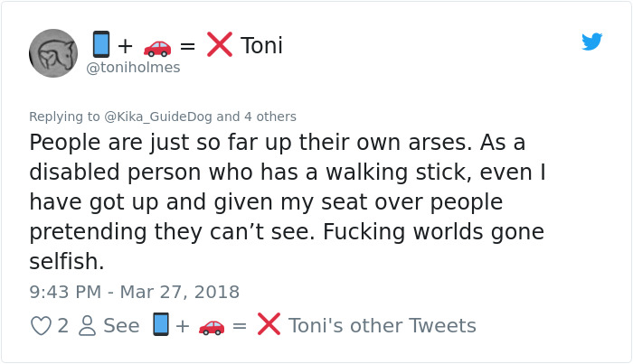
Task: Click the red X emoji in the footer row
Action: point(269,325)
